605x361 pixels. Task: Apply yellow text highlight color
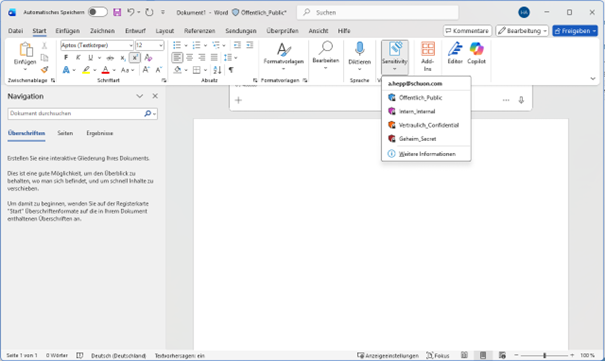click(x=86, y=70)
